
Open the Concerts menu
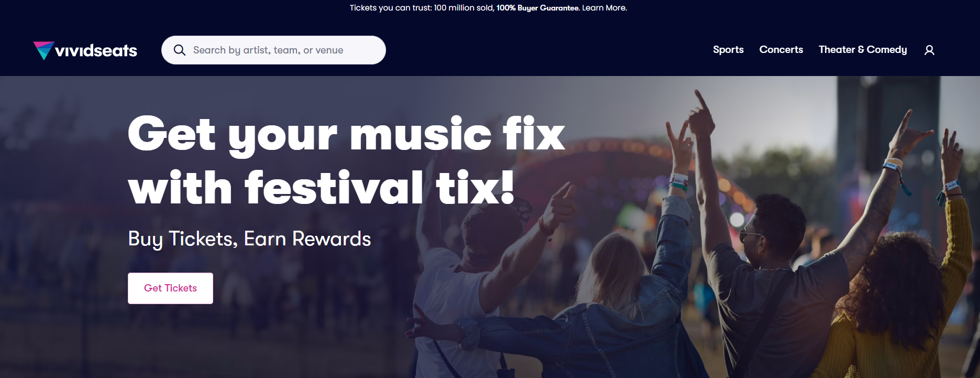tap(781, 49)
